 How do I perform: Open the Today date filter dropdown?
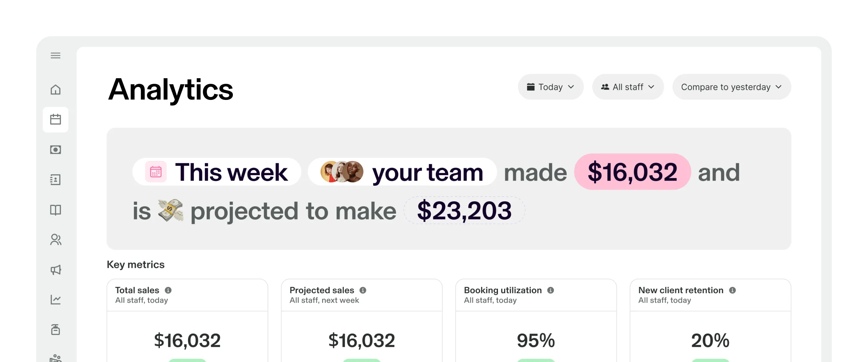(550, 87)
